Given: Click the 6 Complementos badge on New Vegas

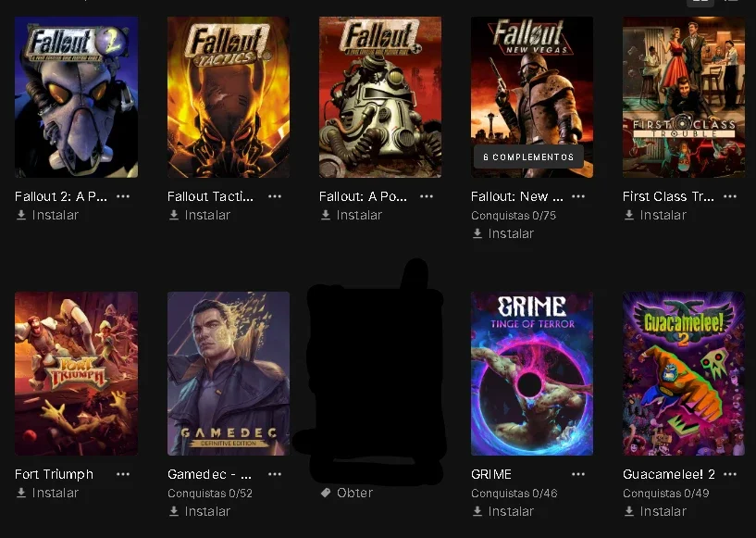Looking at the screenshot, I should [x=528, y=157].
